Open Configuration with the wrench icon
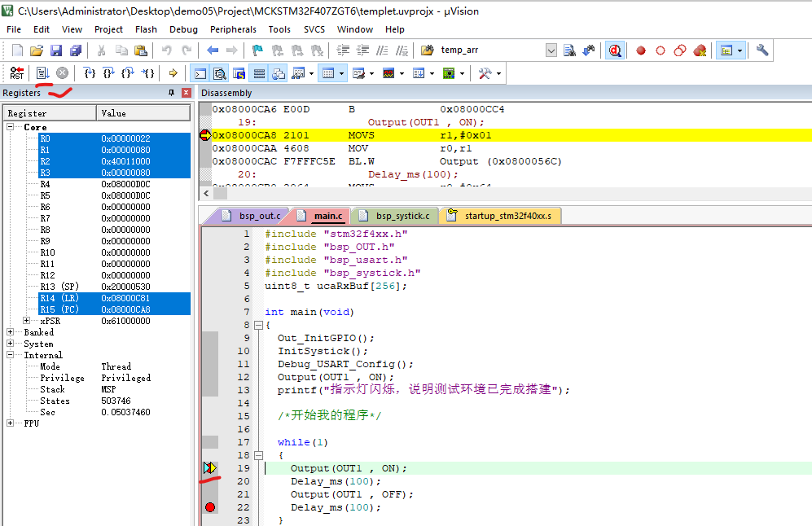 762,50
